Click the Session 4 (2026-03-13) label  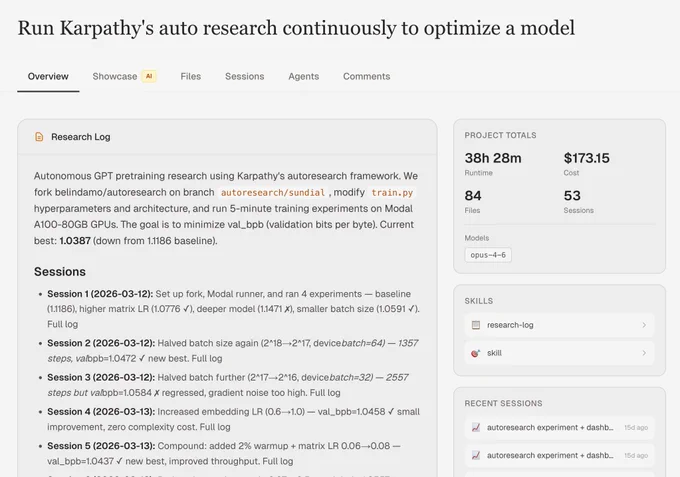[x=101, y=412]
